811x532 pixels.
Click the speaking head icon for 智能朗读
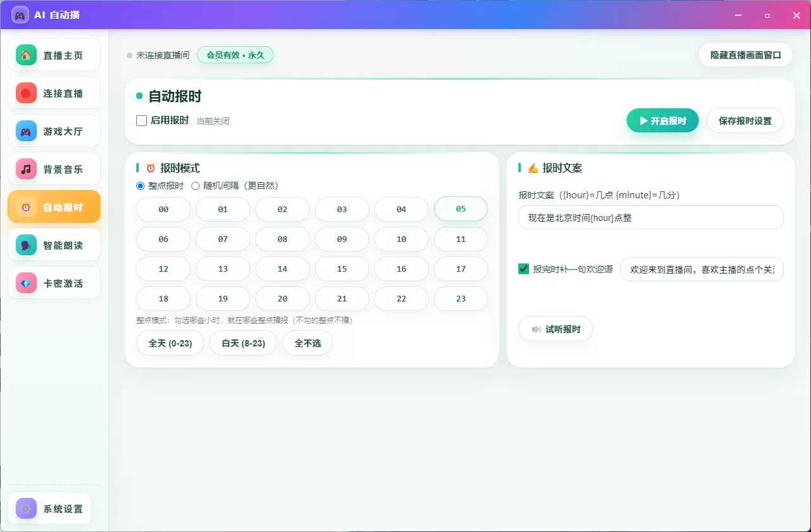pos(26,245)
